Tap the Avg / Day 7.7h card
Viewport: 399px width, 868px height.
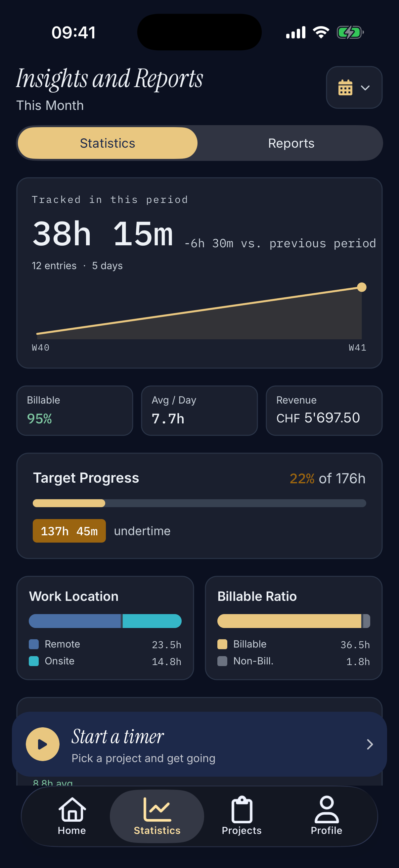pos(199,410)
